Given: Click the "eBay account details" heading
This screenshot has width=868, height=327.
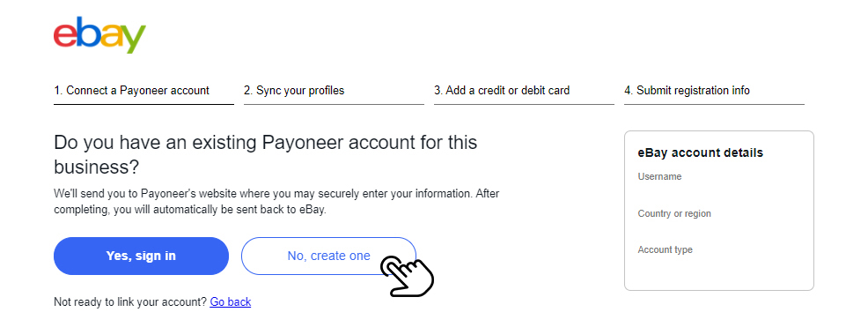Looking at the screenshot, I should pyautogui.click(x=700, y=153).
